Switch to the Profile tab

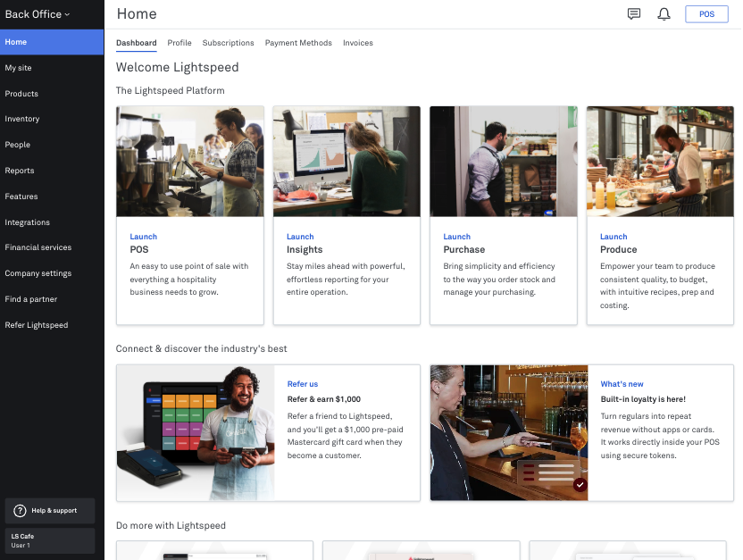click(179, 43)
